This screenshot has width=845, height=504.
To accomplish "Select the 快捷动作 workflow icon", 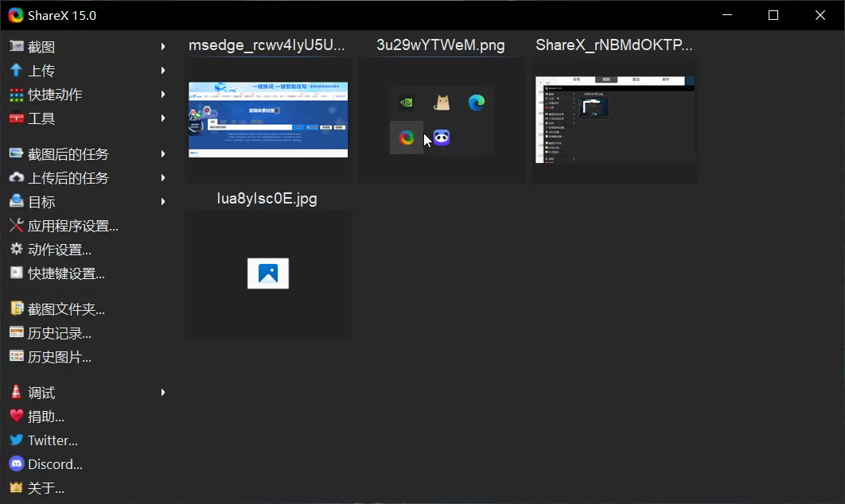I will click(x=17, y=95).
